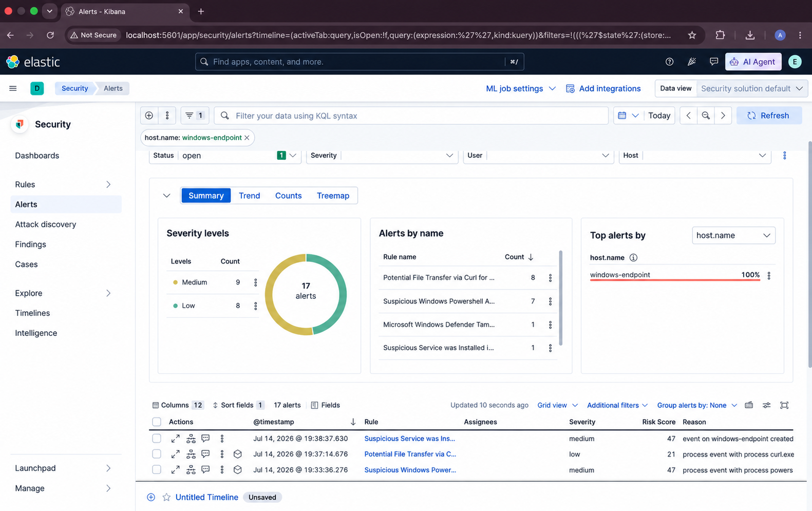Open the Host filter dropdown
This screenshot has width=812, height=511.
[695, 156]
